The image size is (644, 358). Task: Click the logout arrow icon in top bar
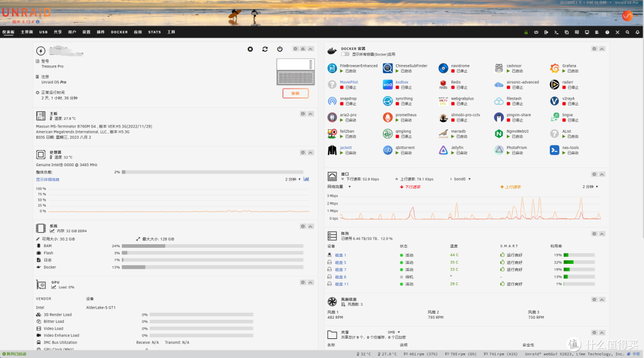546,32
